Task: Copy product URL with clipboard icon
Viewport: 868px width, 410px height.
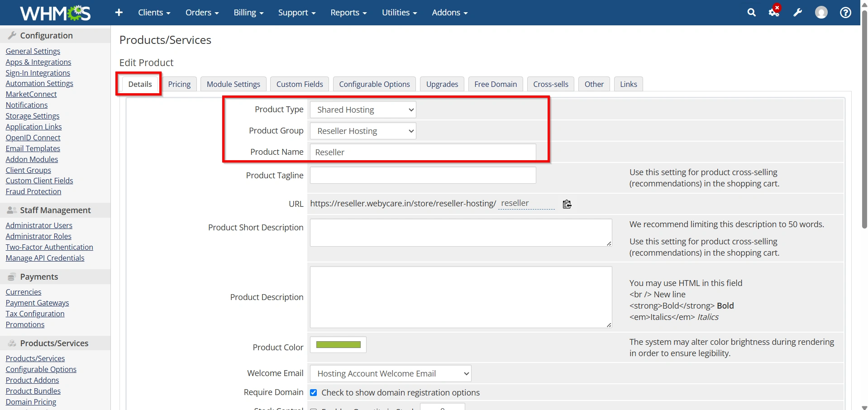Action: (x=567, y=204)
